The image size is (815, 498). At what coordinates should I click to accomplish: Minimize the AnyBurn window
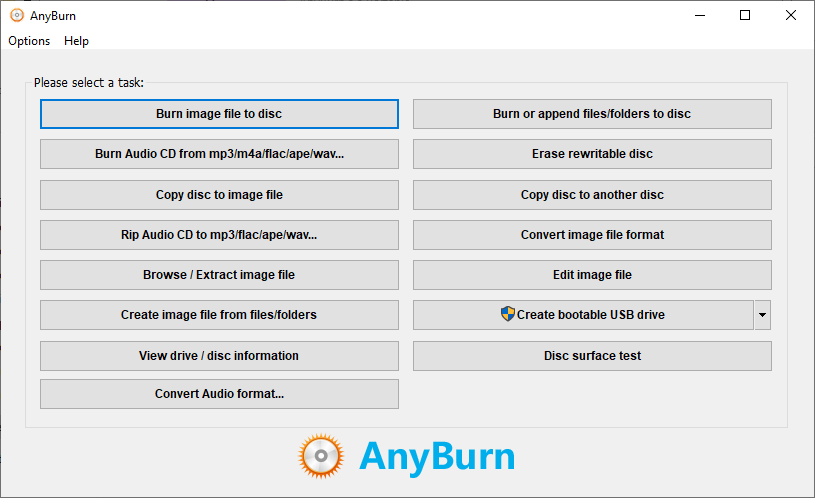pos(700,16)
